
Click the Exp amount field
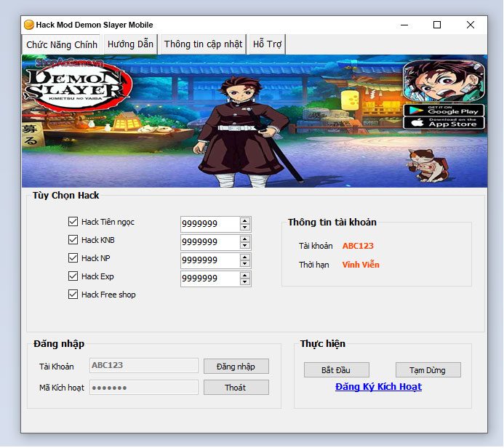[210, 279]
